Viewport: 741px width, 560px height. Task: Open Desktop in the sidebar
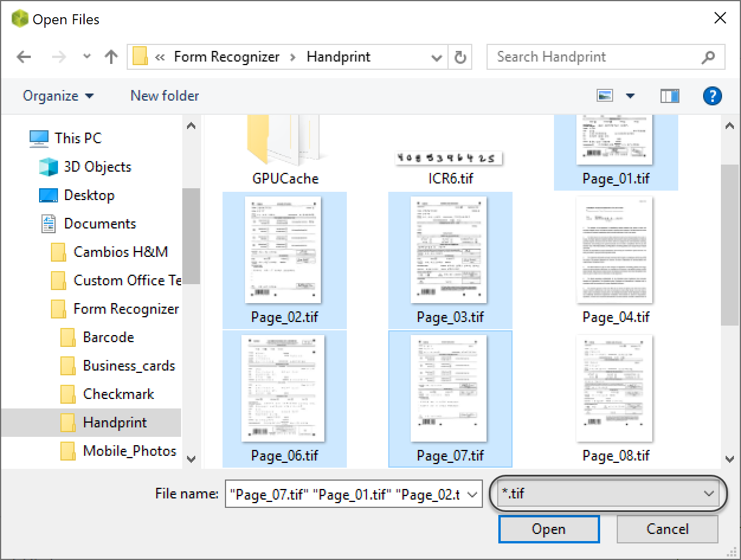[x=89, y=195]
